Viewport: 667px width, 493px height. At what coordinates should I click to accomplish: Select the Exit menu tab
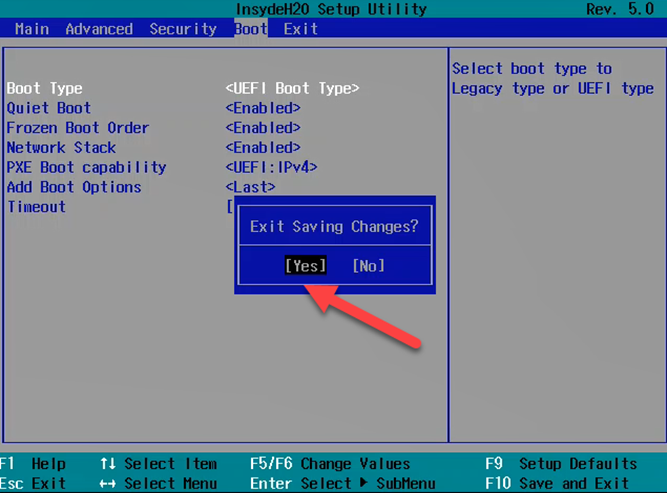coord(300,29)
